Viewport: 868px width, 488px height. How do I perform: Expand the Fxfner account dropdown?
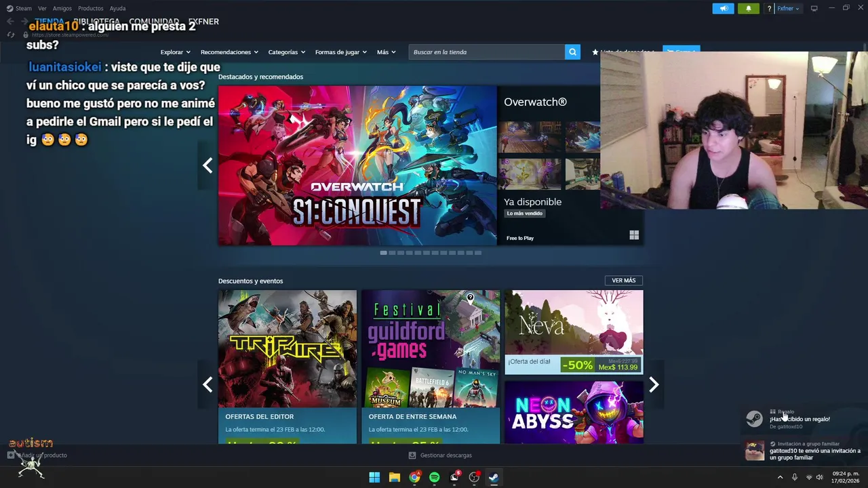tap(788, 8)
